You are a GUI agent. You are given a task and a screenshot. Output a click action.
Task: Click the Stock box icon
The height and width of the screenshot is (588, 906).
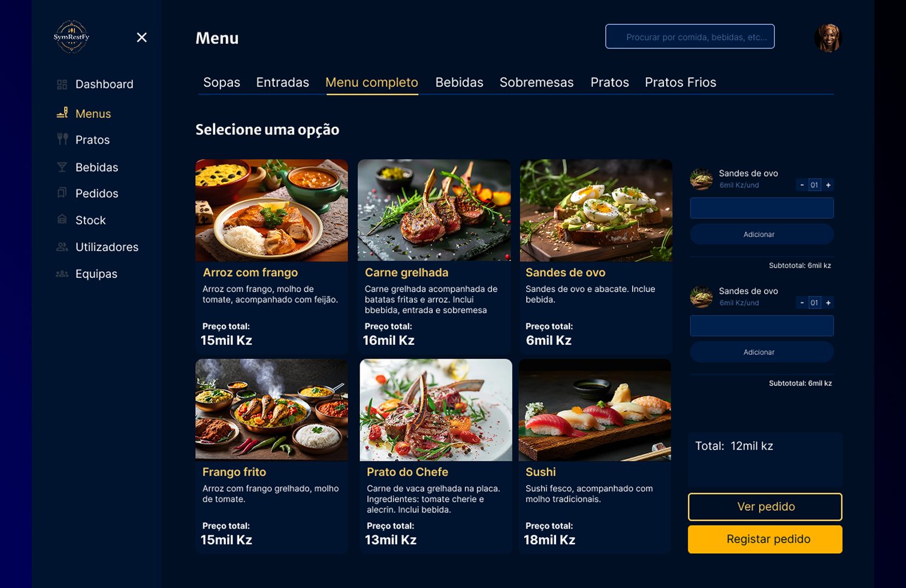pyautogui.click(x=62, y=219)
